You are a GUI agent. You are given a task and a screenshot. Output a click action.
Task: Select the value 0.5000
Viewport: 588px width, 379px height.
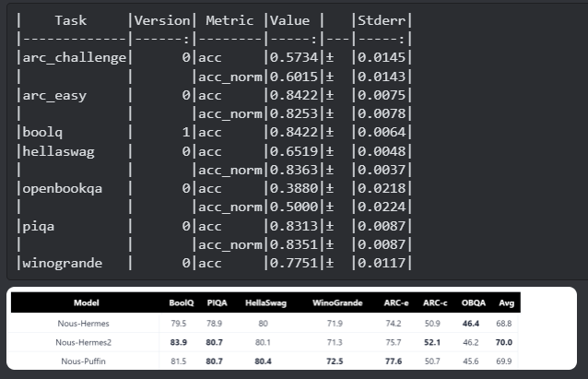click(x=294, y=207)
